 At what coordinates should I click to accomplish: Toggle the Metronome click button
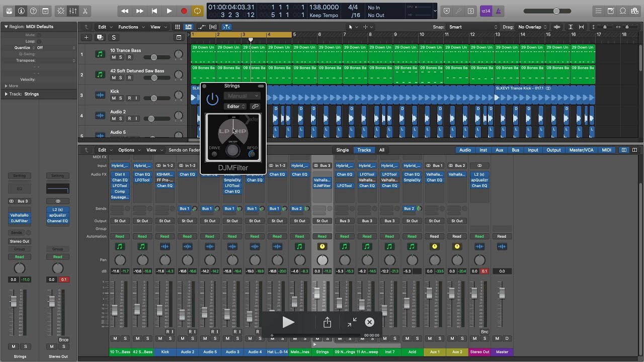498,11
